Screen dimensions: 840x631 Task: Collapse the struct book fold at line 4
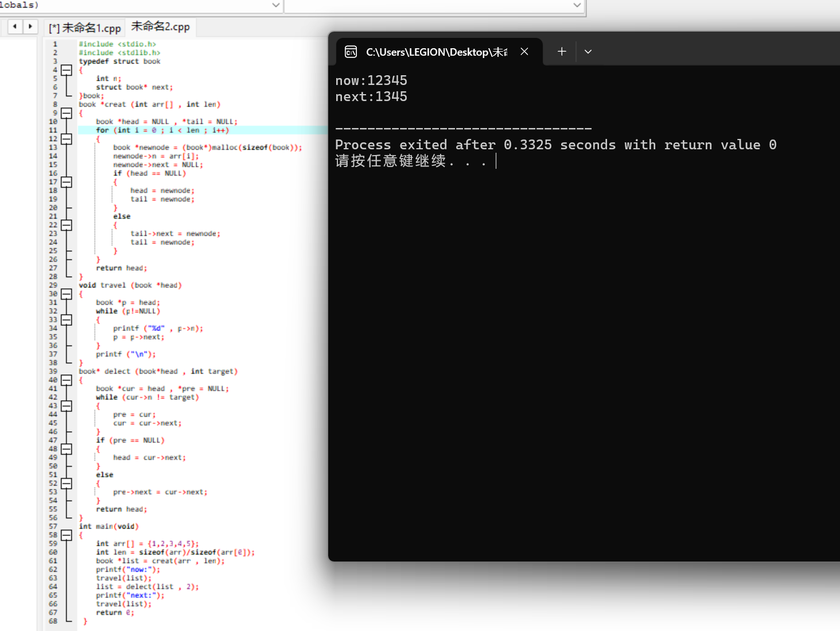coord(67,70)
